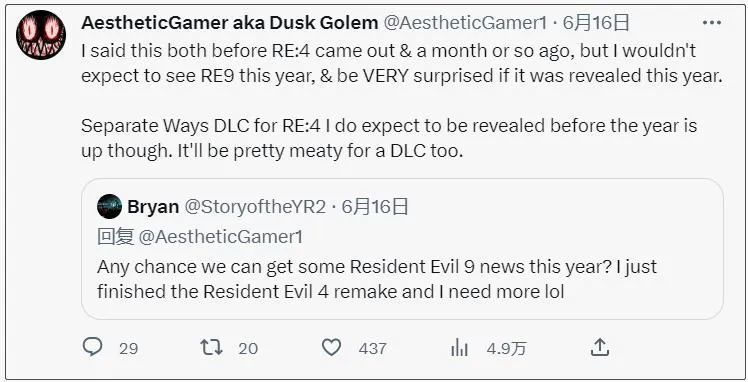Like the tweet with heart icon
The image size is (748, 382).
click(x=332, y=348)
